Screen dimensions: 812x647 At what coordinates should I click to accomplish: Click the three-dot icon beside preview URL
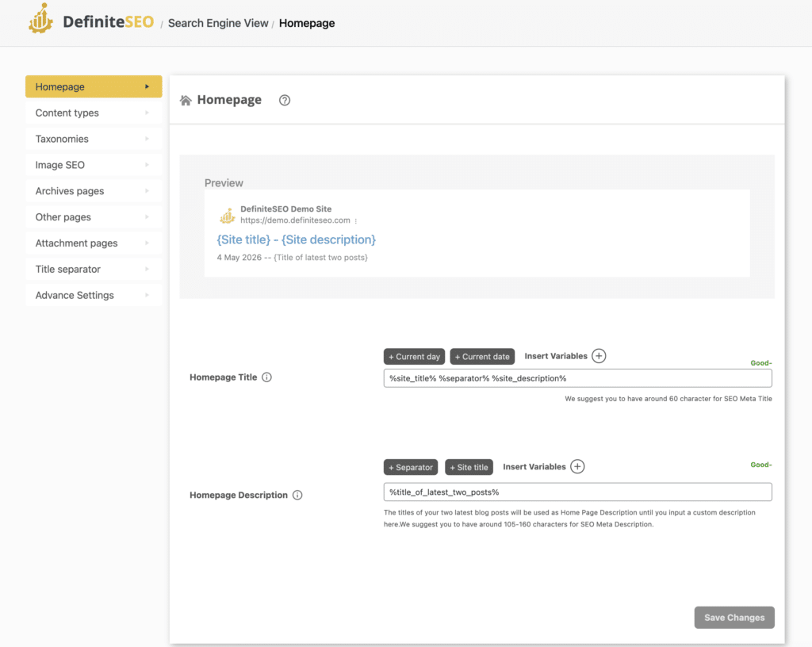tap(356, 221)
